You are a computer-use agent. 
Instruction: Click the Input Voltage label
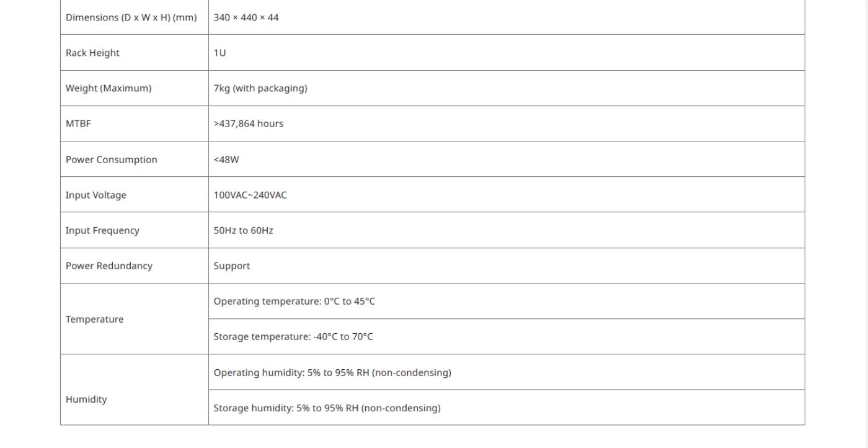pyautogui.click(x=96, y=195)
